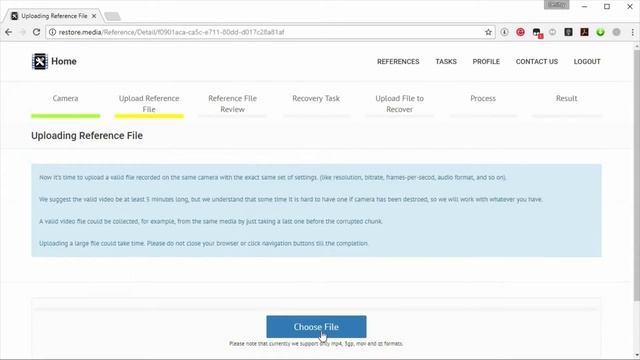Select the Result step
The height and width of the screenshot is (360, 640).
[567, 98]
